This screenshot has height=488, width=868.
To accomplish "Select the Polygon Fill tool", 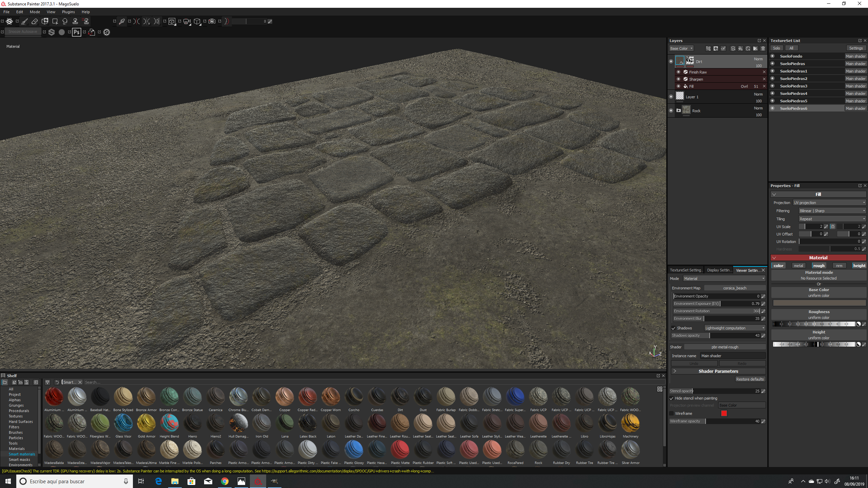I will click(x=55, y=21).
